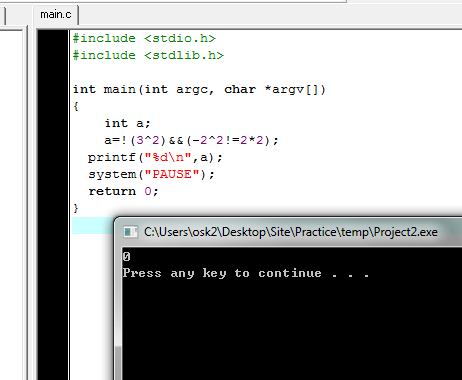This screenshot has height=380, width=462.
Task: Click the opening brace below main declaration
Action: point(76,106)
